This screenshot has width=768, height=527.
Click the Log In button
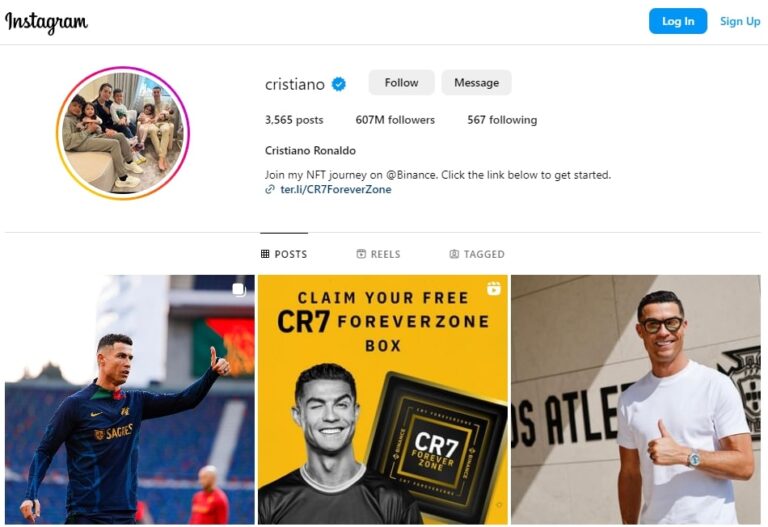[678, 21]
